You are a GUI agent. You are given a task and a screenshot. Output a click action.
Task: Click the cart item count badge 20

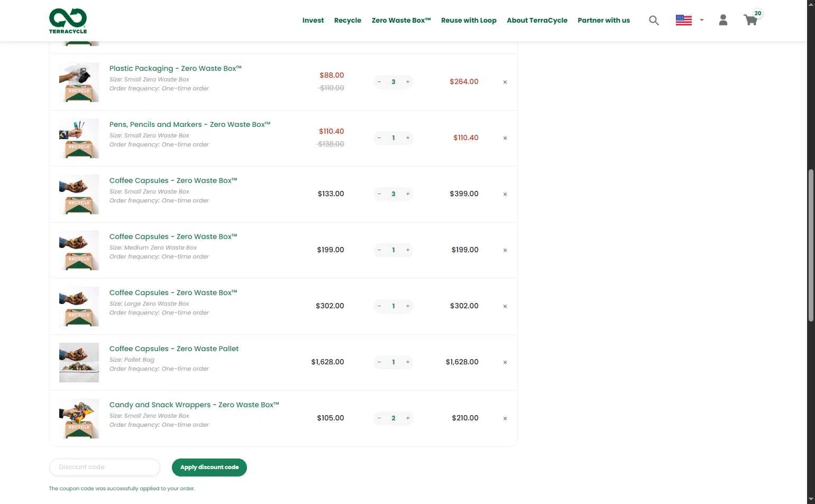click(x=758, y=13)
